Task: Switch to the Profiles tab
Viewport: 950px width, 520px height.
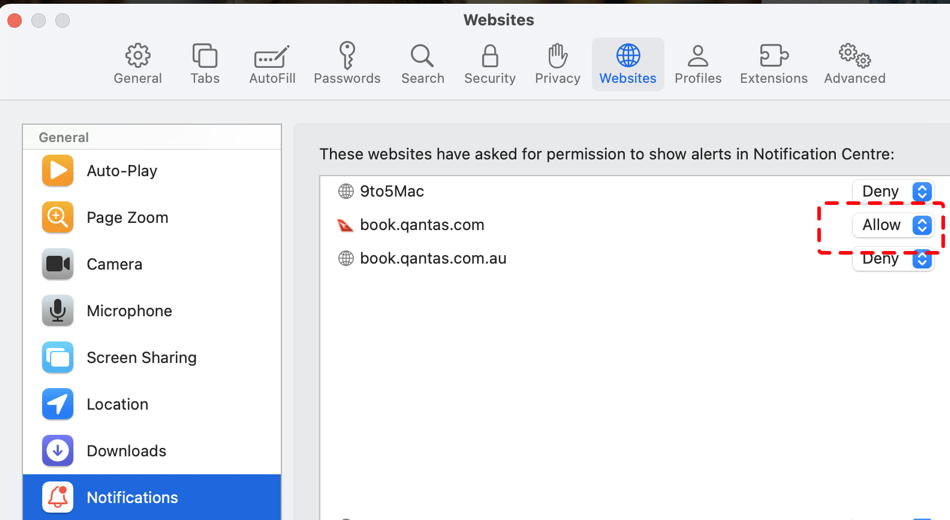Action: [x=698, y=64]
